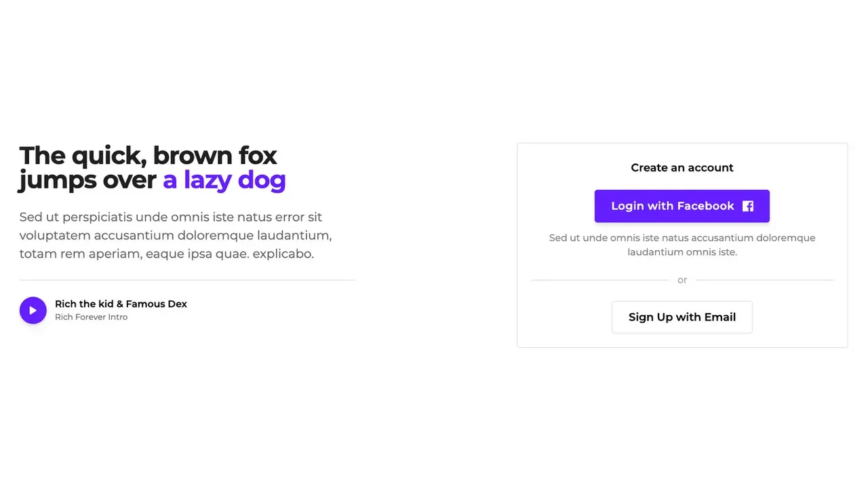868x488 pixels.
Task: Click the divider line above the track
Action: (187, 280)
